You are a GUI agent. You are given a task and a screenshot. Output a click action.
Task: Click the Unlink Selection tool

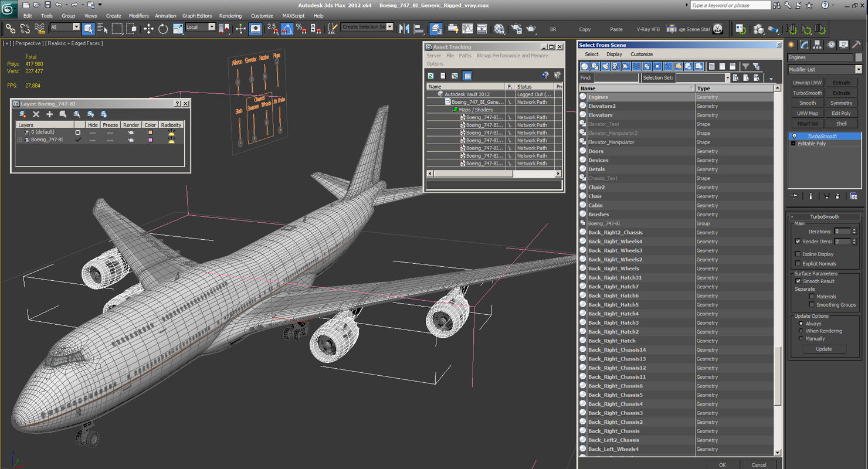[25, 28]
